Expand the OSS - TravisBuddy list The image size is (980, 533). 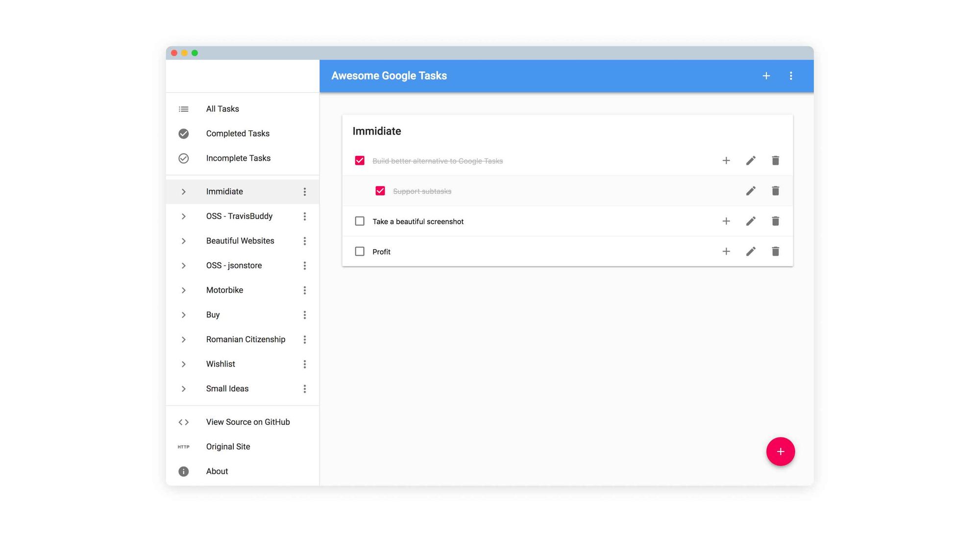click(x=182, y=216)
